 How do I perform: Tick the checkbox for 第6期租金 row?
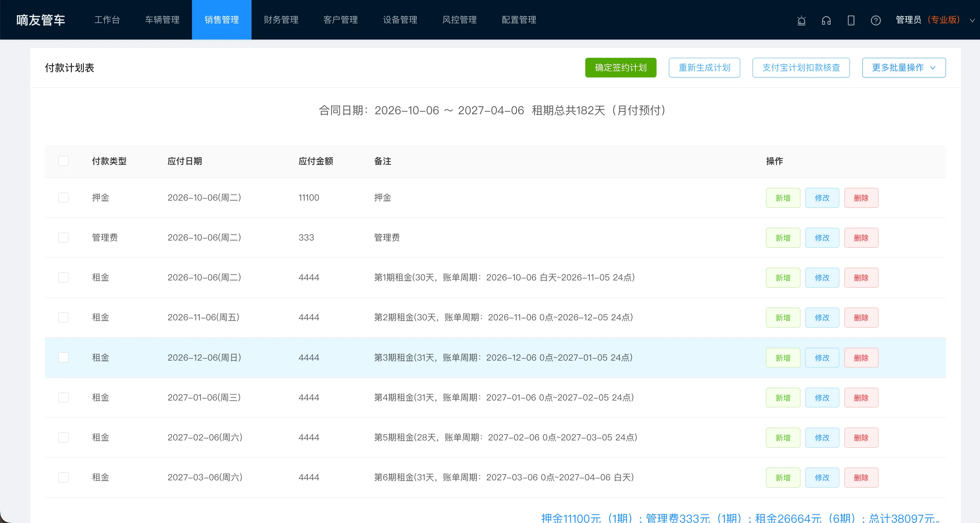point(64,477)
